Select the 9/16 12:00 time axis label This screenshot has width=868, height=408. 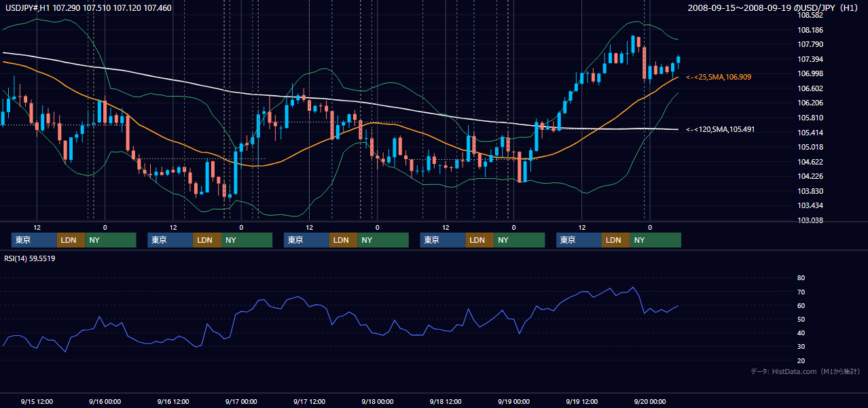click(x=173, y=401)
